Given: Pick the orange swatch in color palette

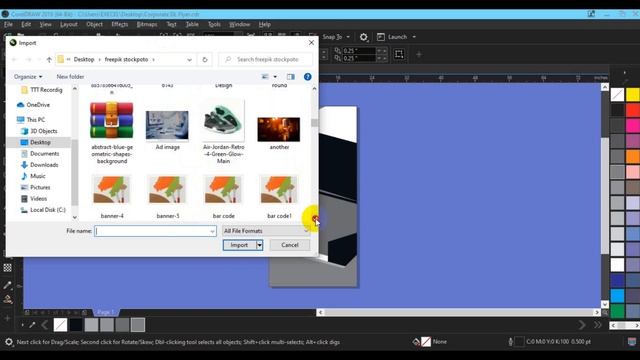Looking at the screenshot, I should pyautogui.click(x=633, y=156).
